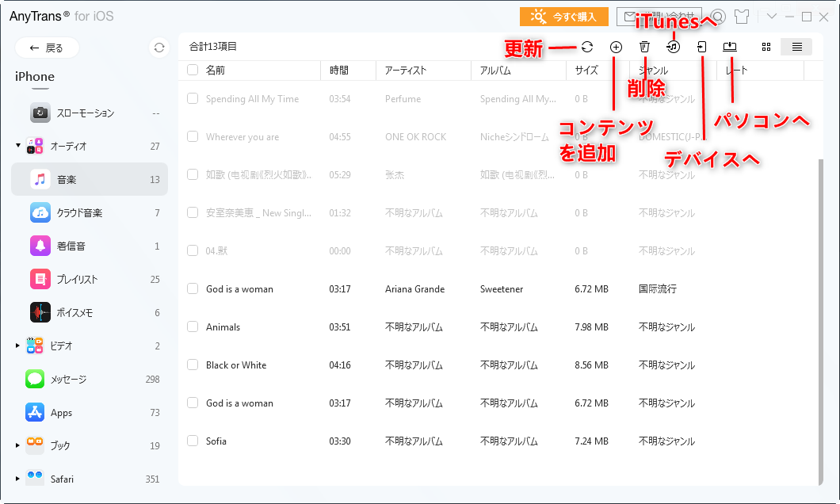Select the duration cell 04:16
The height and width of the screenshot is (504, 840).
click(x=340, y=365)
